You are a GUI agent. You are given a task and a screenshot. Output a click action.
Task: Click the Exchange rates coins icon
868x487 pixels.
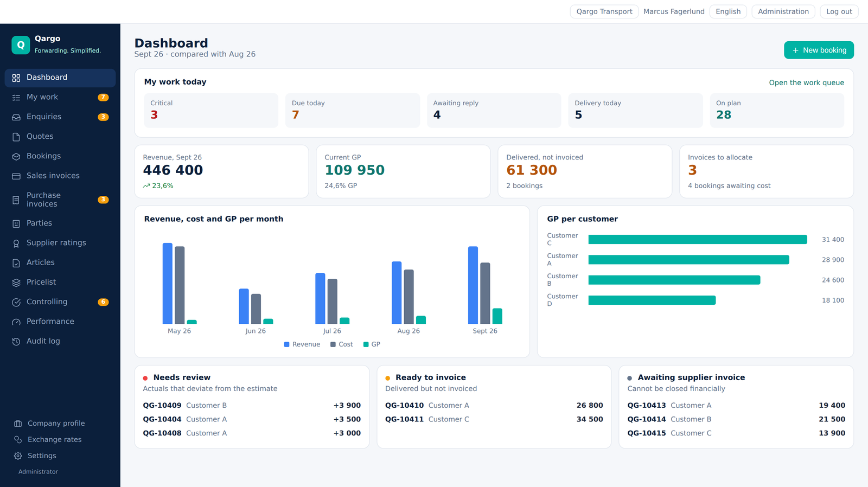18,439
